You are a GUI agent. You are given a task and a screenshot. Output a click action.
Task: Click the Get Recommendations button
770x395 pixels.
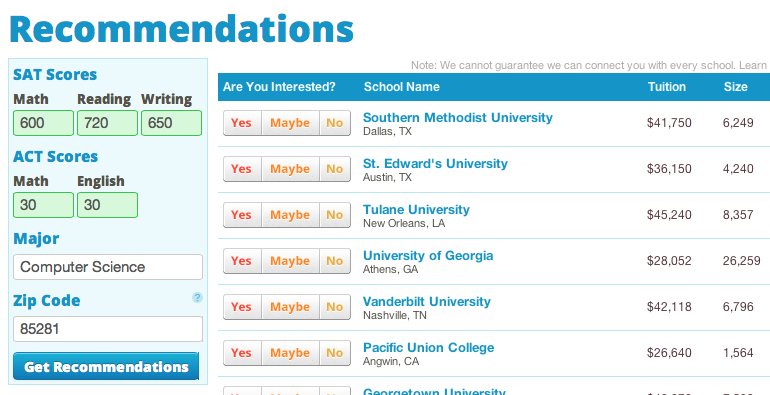click(x=106, y=367)
